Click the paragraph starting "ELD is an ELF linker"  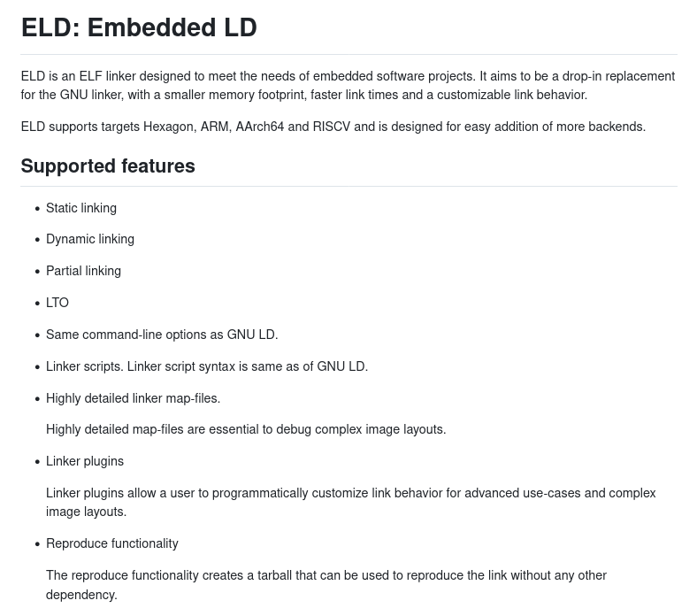tap(348, 86)
